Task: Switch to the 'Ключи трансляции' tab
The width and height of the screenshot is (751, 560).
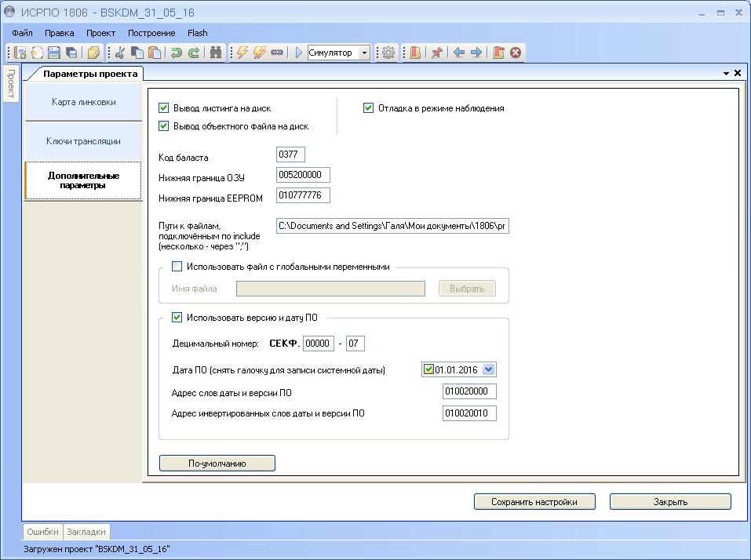Action: [83, 141]
